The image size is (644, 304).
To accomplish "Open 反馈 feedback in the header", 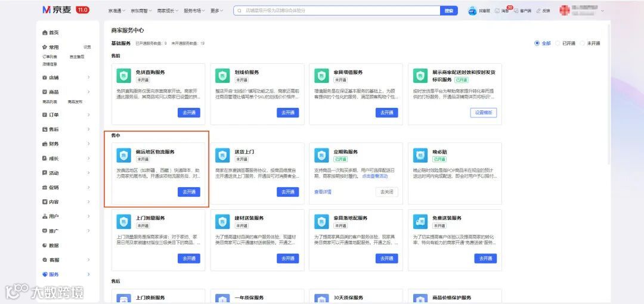I will click(543, 11).
